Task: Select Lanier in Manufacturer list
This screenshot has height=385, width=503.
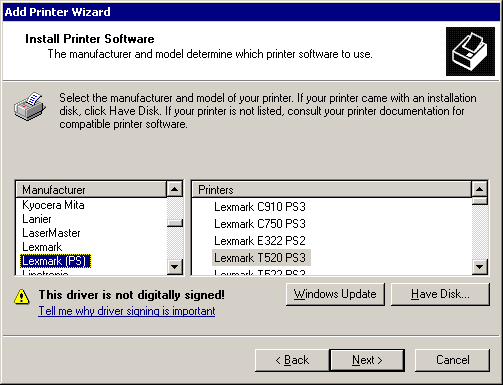Action: 37,219
